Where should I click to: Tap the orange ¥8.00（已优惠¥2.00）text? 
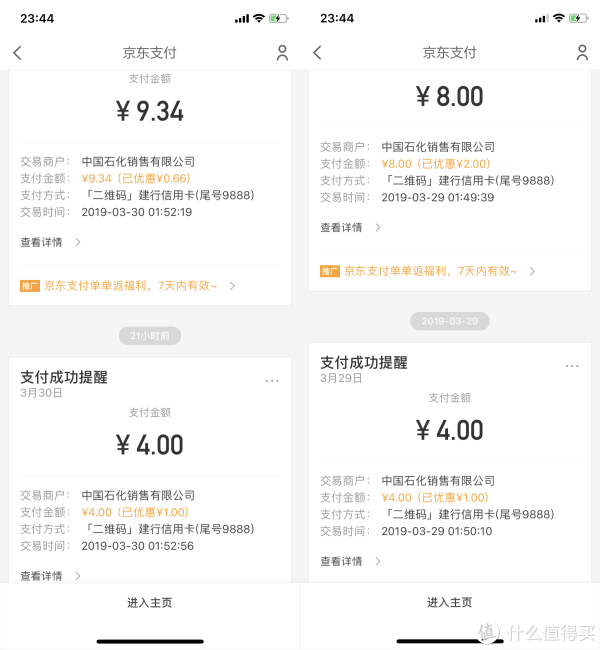(x=436, y=164)
